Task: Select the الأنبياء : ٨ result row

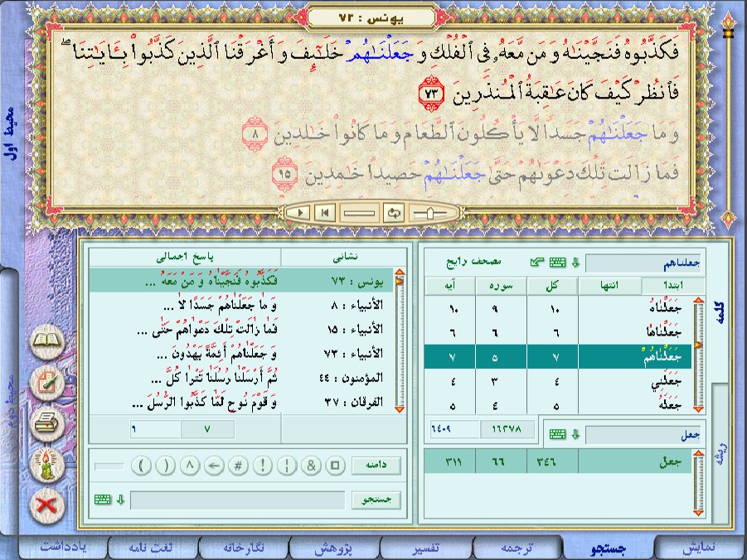Action: pos(241,305)
